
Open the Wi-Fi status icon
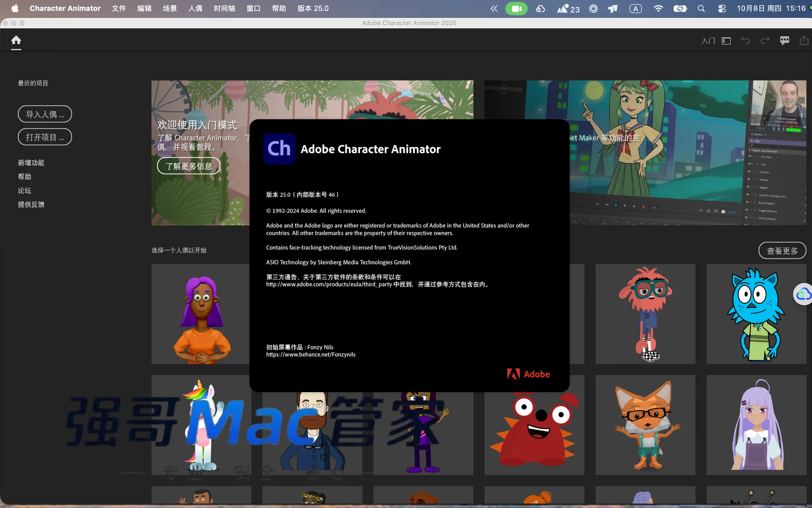pos(658,8)
